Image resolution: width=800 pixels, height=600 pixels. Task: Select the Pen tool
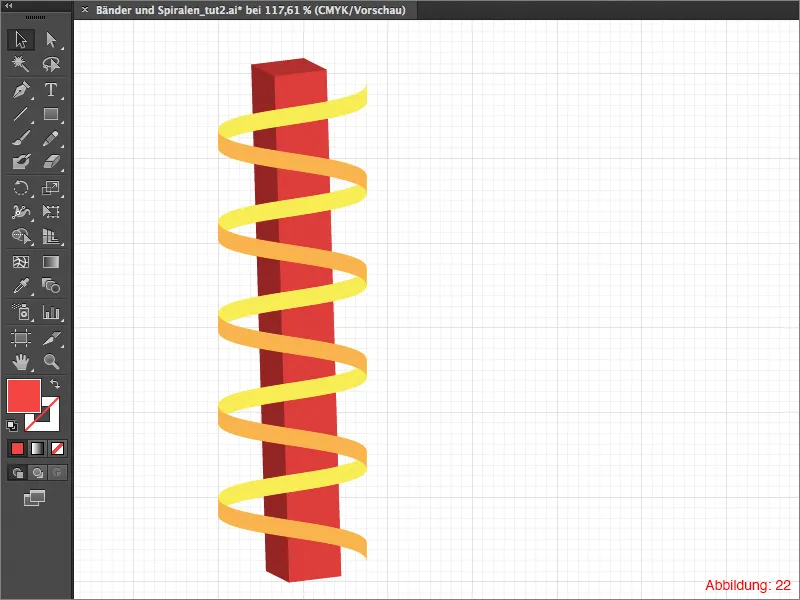point(20,89)
